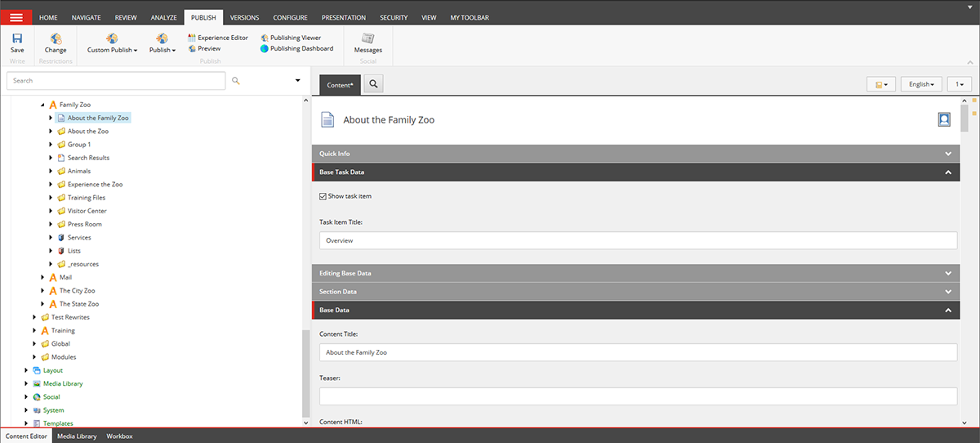Open the Workbox tab at bottom
The height and width of the screenshot is (443, 980).
[x=119, y=436]
